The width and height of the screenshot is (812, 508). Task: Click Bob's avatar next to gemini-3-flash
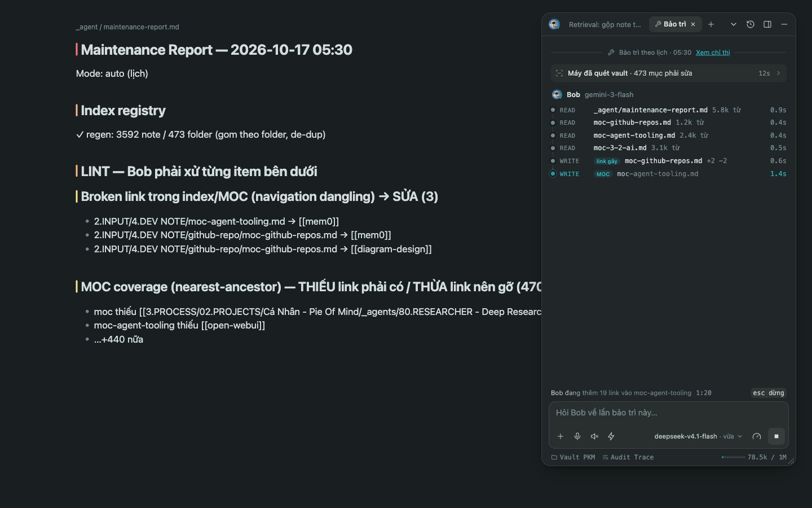click(x=557, y=95)
